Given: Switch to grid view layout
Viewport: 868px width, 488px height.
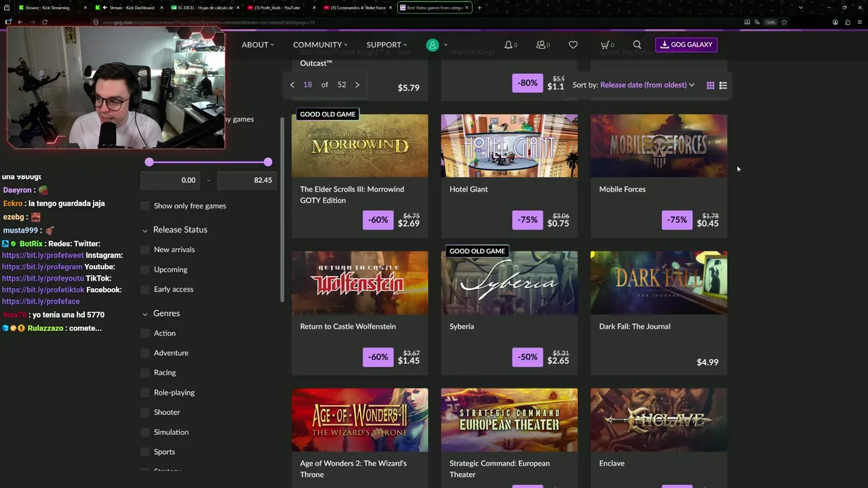Looking at the screenshot, I should point(710,85).
